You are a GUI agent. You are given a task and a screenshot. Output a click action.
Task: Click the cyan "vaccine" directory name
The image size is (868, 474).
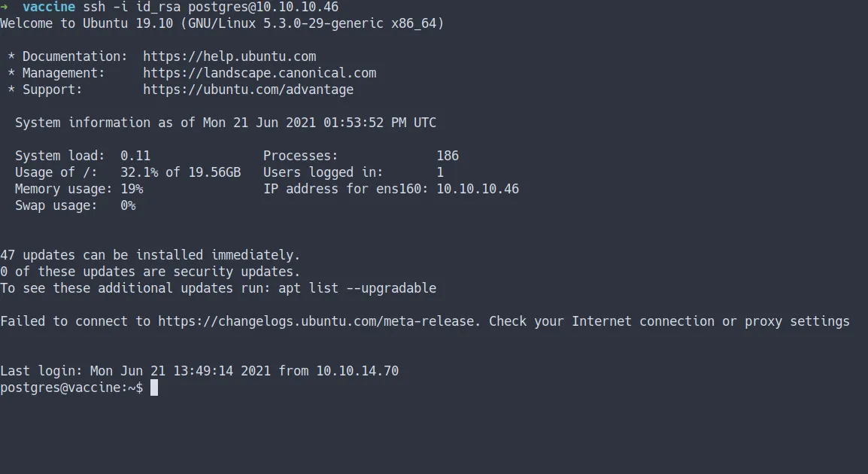point(49,7)
